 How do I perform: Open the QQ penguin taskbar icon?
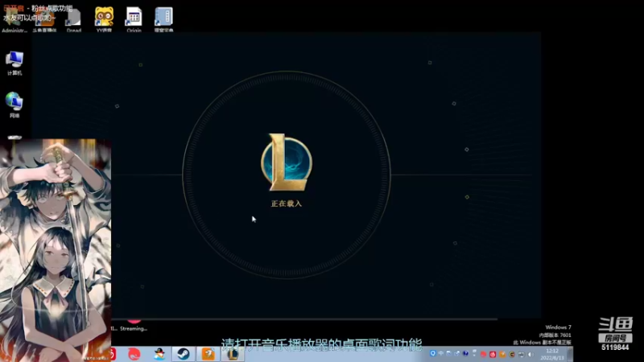click(x=159, y=353)
